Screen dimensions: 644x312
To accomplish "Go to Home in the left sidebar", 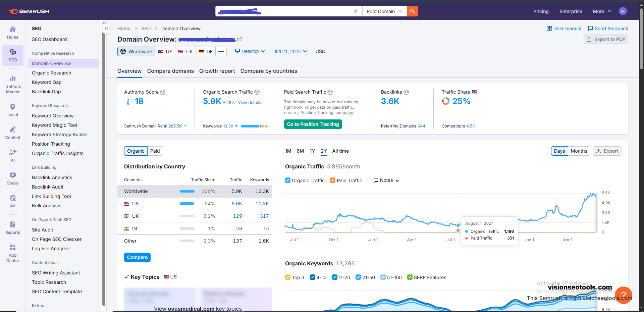I will (13, 33).
